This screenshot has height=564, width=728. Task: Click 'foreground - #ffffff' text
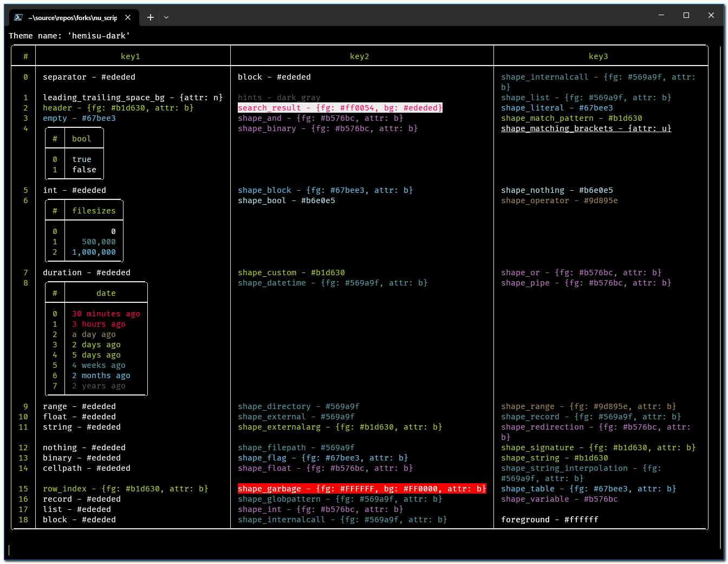coord(550,520)
